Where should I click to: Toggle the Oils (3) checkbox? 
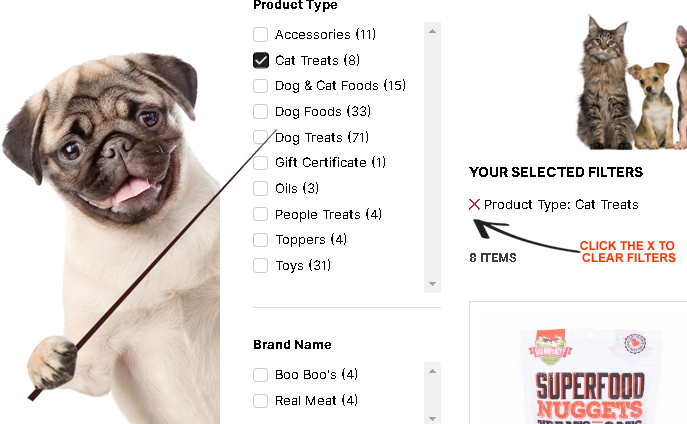point(261,188)
